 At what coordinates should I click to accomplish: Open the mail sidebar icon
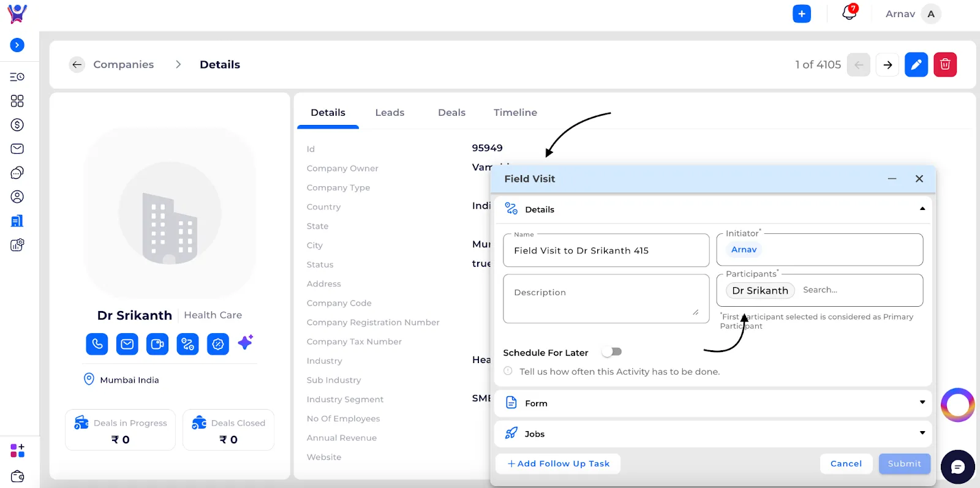pos(17,148)
